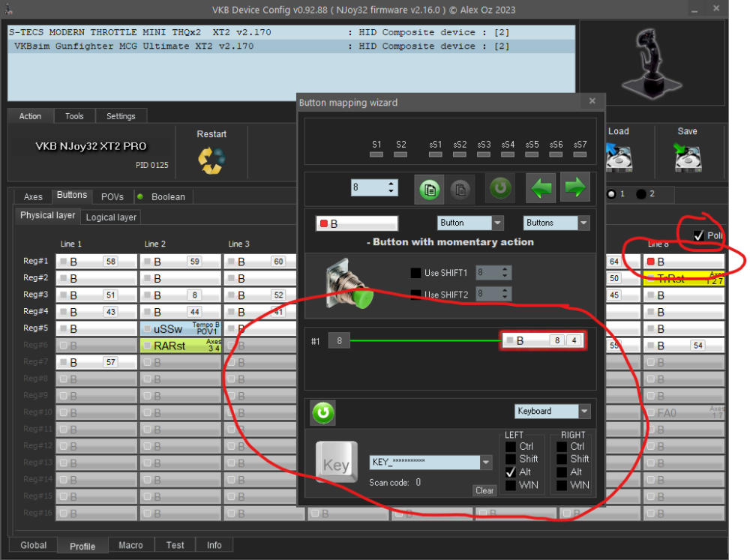Screen dimensions: 750x560
Task: Click the greyed paste mapping icon
Action: [x=460, y=189]
